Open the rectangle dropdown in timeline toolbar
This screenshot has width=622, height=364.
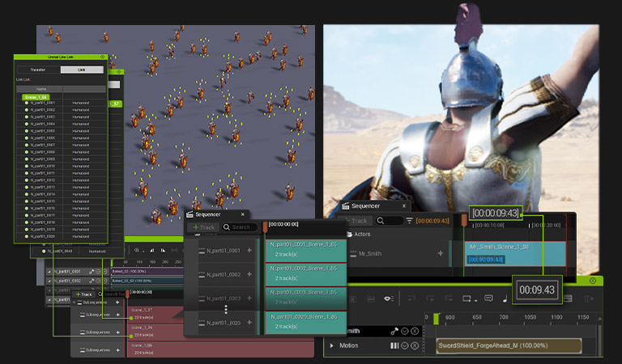469,298
